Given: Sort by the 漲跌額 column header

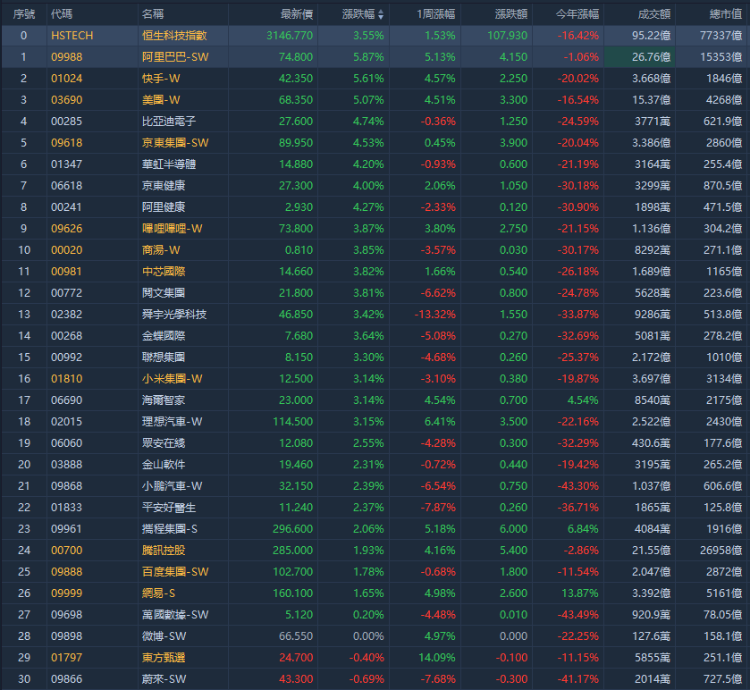Looking at the screenshot, I should (x=511, y=14).
